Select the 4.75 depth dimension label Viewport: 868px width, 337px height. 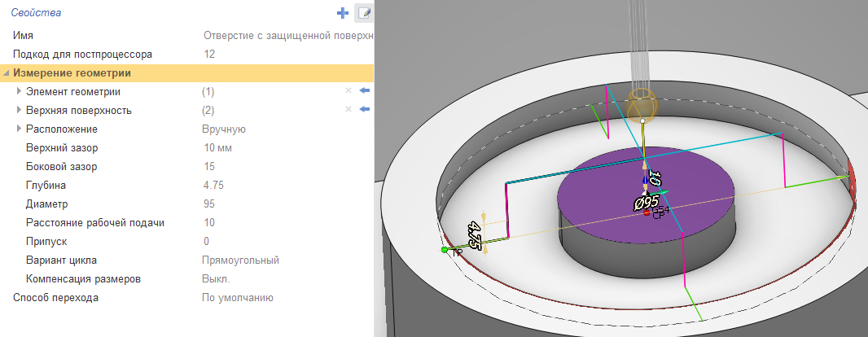click(475, 234)
